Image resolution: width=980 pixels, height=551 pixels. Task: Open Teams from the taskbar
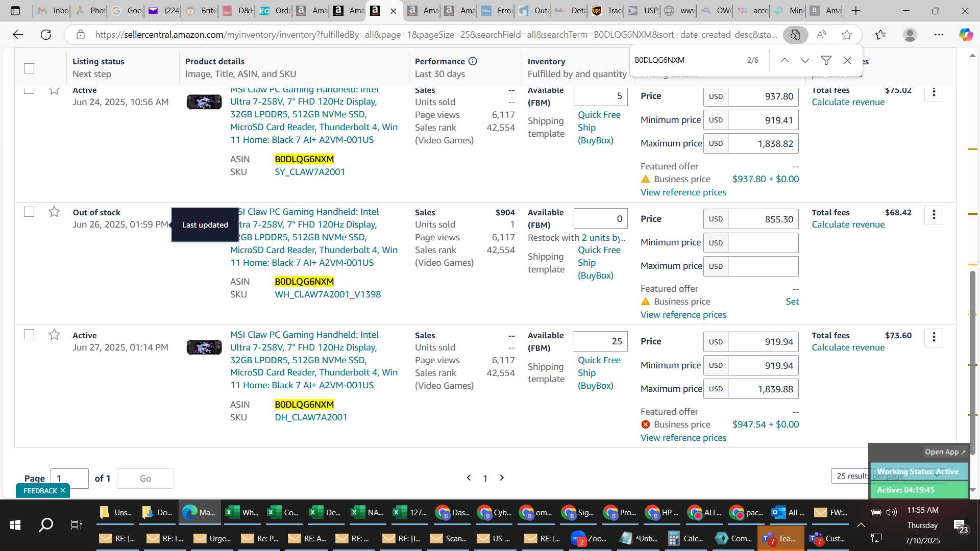click(x=780, y=538)
